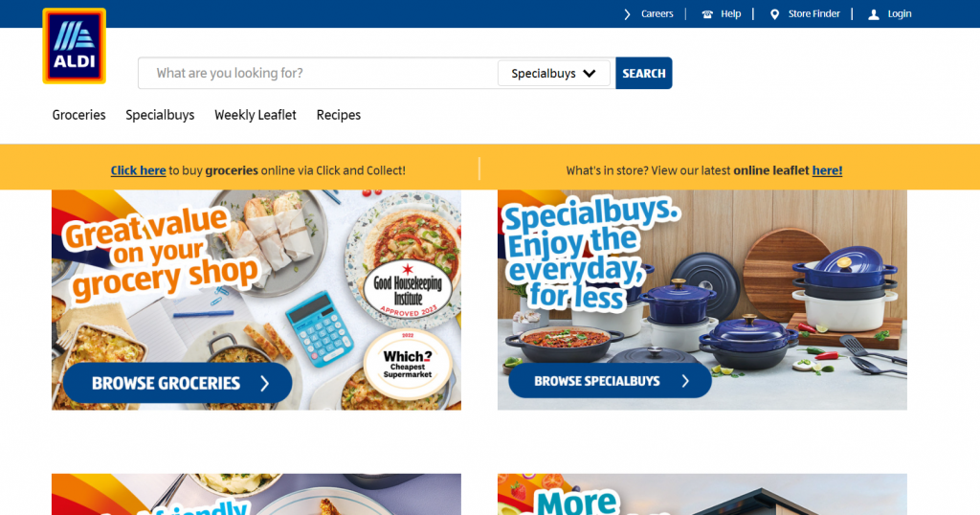This screenshot has height=515, width=980.
Task: Click the arrow on Browse Specialbuys button
Action: 685,381
